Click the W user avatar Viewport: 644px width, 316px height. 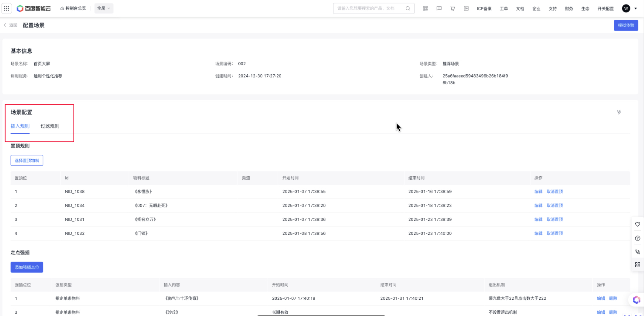coord(626,8)
